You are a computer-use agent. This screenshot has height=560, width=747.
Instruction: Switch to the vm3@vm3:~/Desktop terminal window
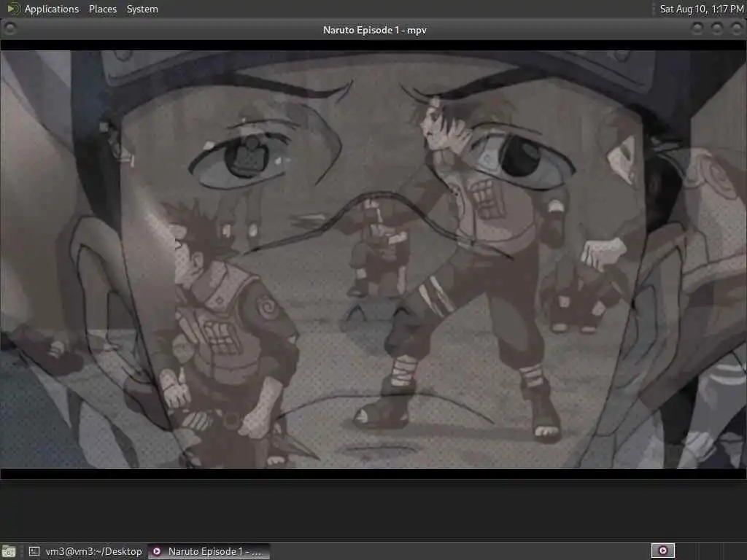coord(85,551)
